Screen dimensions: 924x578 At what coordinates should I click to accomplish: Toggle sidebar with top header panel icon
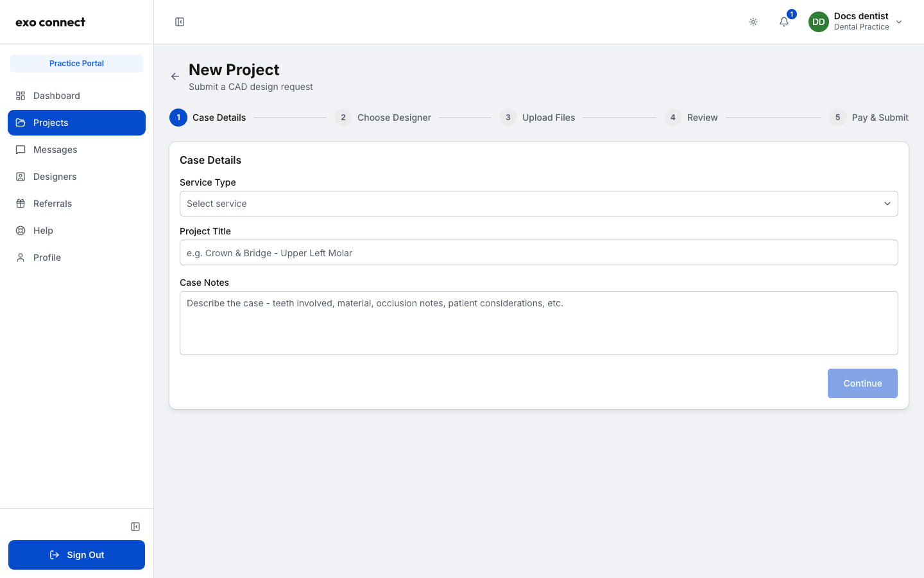tap(180, 22)
